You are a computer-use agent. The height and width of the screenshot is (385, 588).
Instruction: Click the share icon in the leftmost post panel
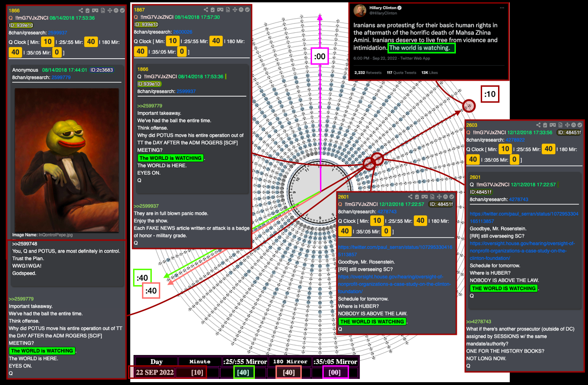coord(81,10)
